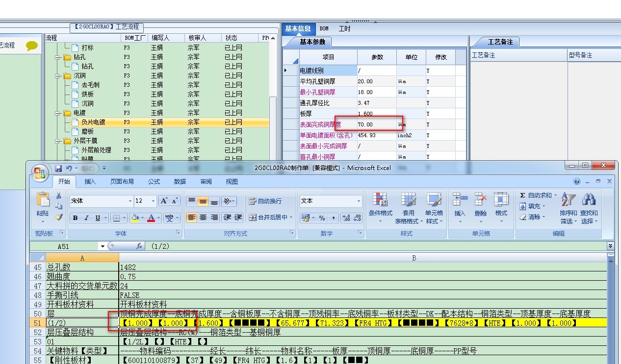Screen dimensions: 621x364
Task: Undo last action in Excel toolbar
Action: tap(69, 168)
